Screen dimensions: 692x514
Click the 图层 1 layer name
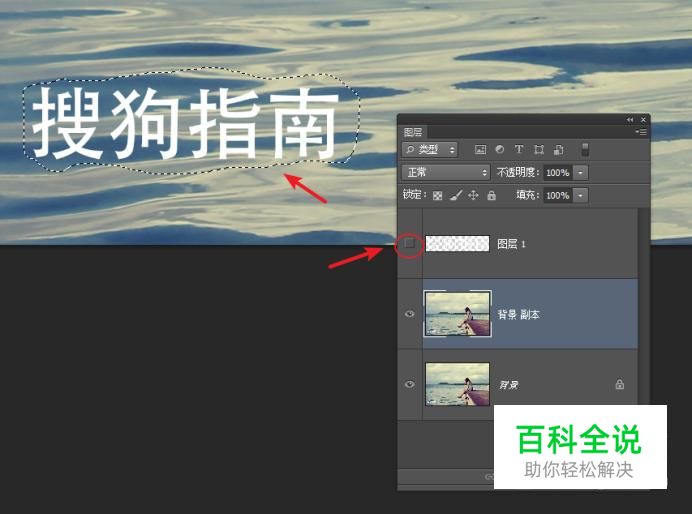[511, 244]
